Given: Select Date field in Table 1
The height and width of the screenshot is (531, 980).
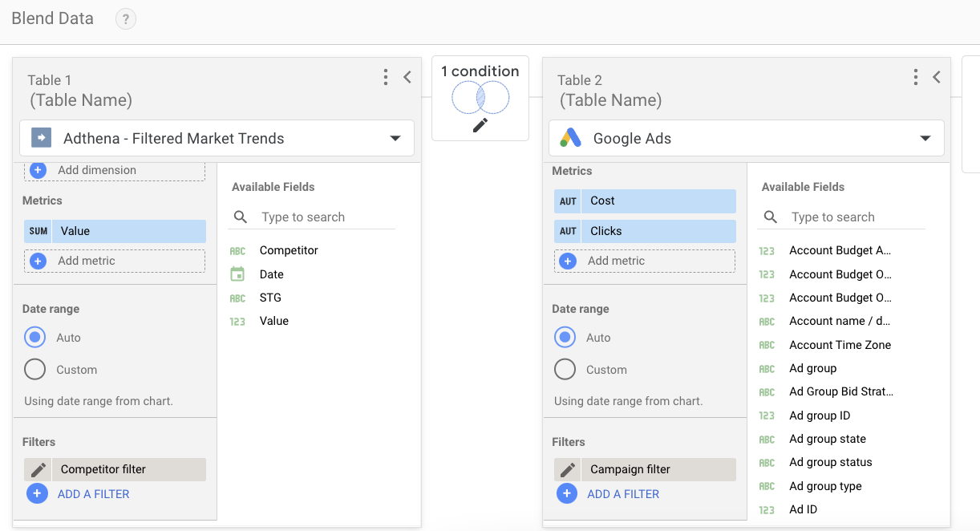Looking at the screenshot, I should (271, 274).
